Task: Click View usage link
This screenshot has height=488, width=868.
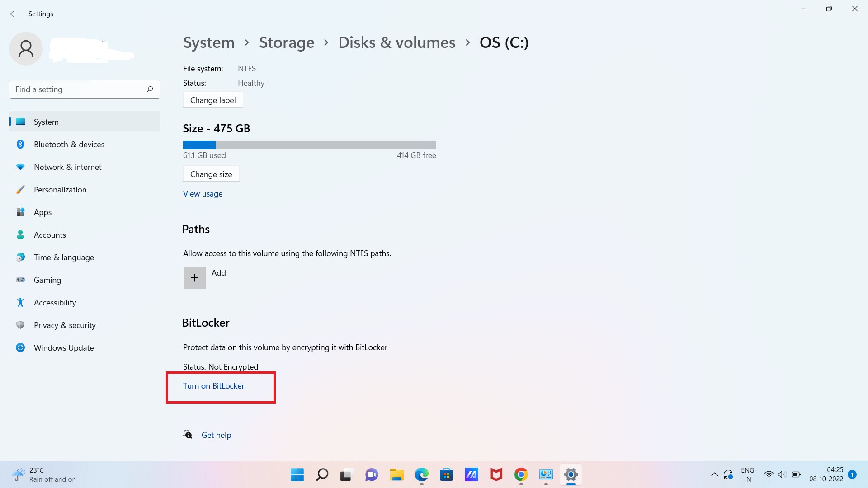Action: (x=203, y=194)
